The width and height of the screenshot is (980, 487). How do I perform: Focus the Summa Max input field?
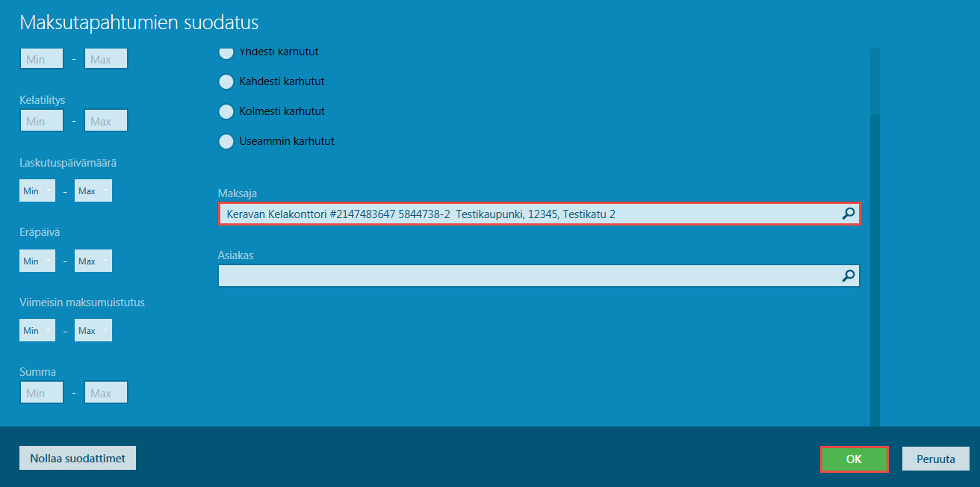coord(106,393)
